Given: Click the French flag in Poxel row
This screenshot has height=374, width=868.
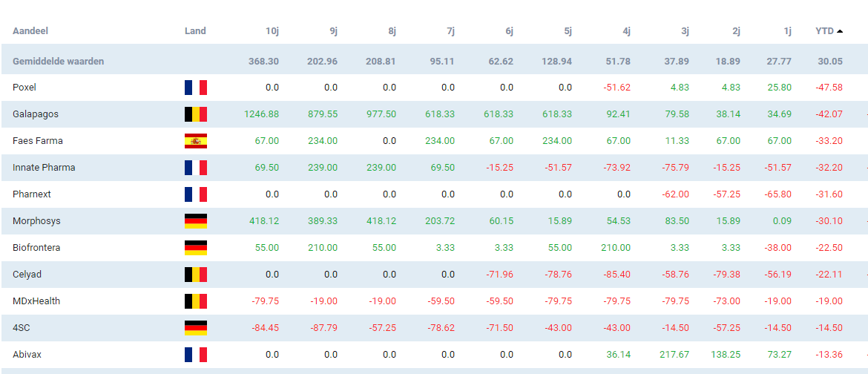Looking at the screenshot, I should point(196,88).
